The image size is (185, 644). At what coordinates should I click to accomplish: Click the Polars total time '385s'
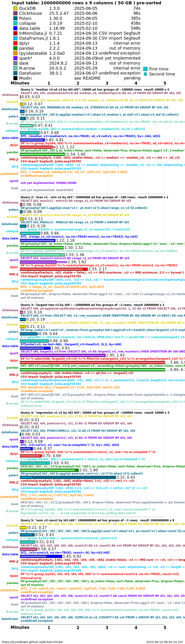click(136, 18)
